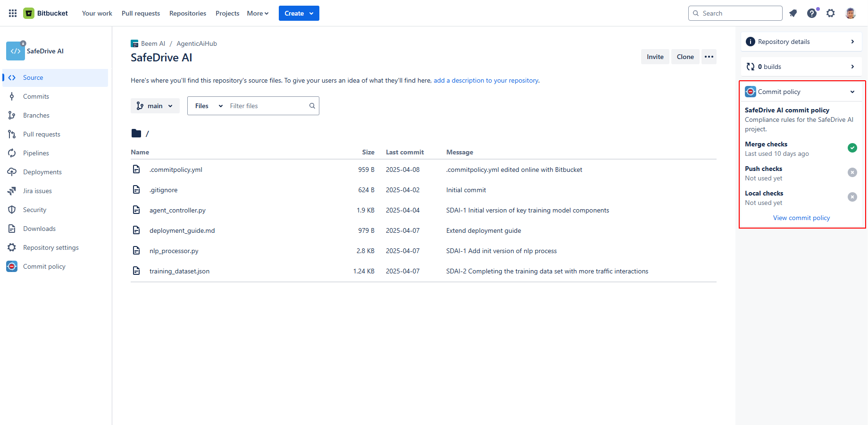Open the user profile avatar
The width and height of the screenshot is (868, 425).
851,13
